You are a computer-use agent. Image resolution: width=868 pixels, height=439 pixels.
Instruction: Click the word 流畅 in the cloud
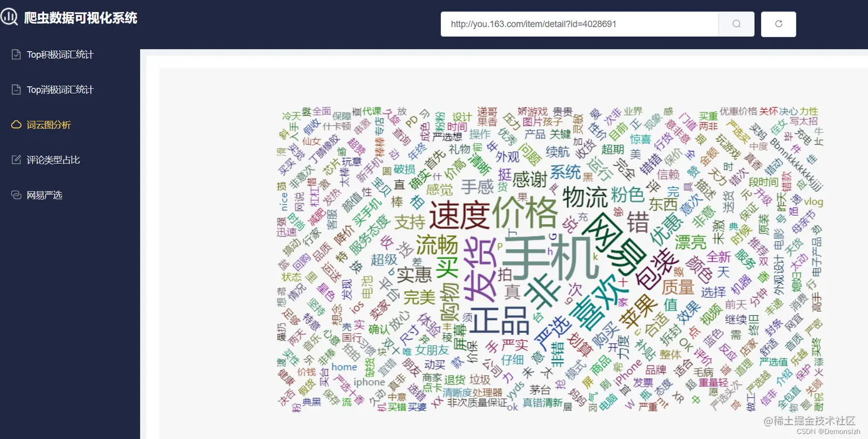tap(437, 244)
